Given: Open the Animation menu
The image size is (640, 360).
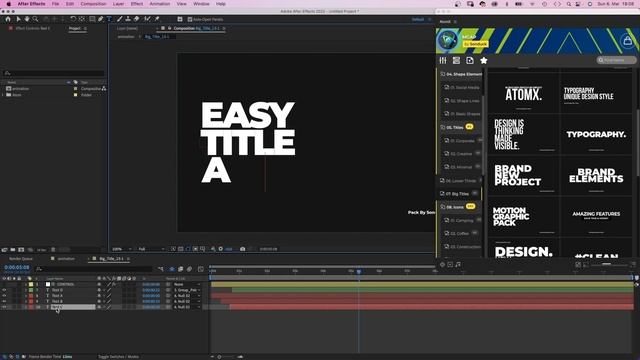Looking at the screenshot, I should 160,4.
